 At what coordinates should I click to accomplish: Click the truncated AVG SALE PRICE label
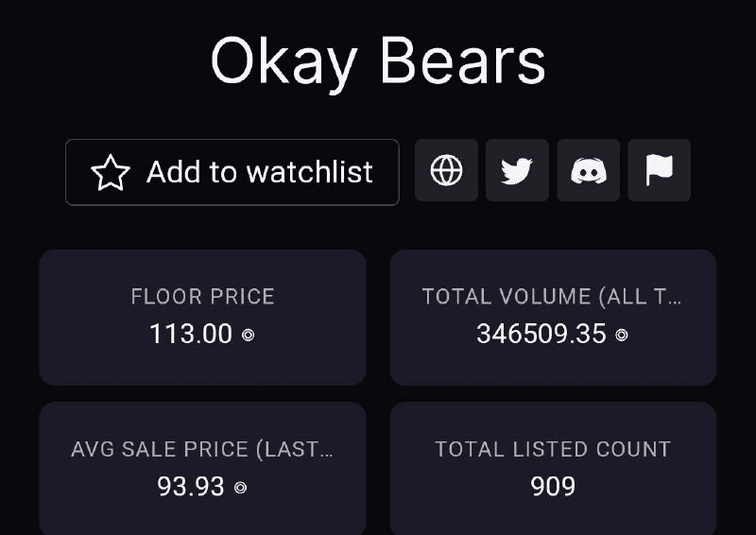click(x=202, y=449)
